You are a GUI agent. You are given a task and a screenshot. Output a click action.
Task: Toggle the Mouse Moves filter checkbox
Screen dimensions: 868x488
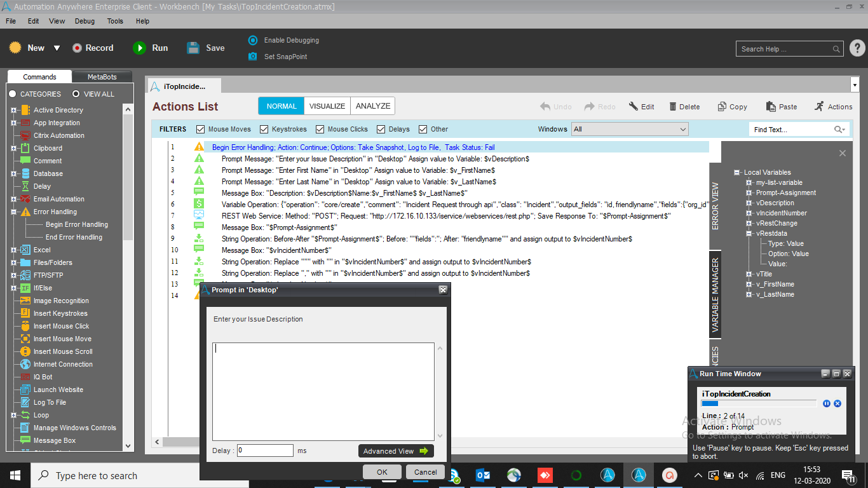pyautogui.click(x=201, y=129)
